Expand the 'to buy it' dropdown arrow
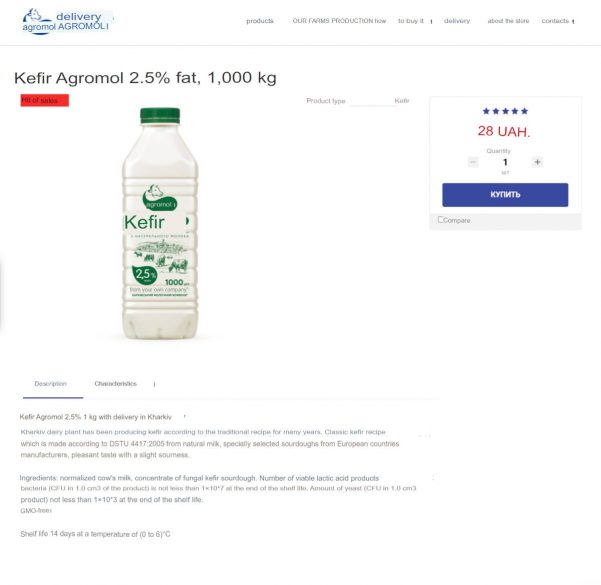This screenshot has height=585, width=601. coord(432,21)
